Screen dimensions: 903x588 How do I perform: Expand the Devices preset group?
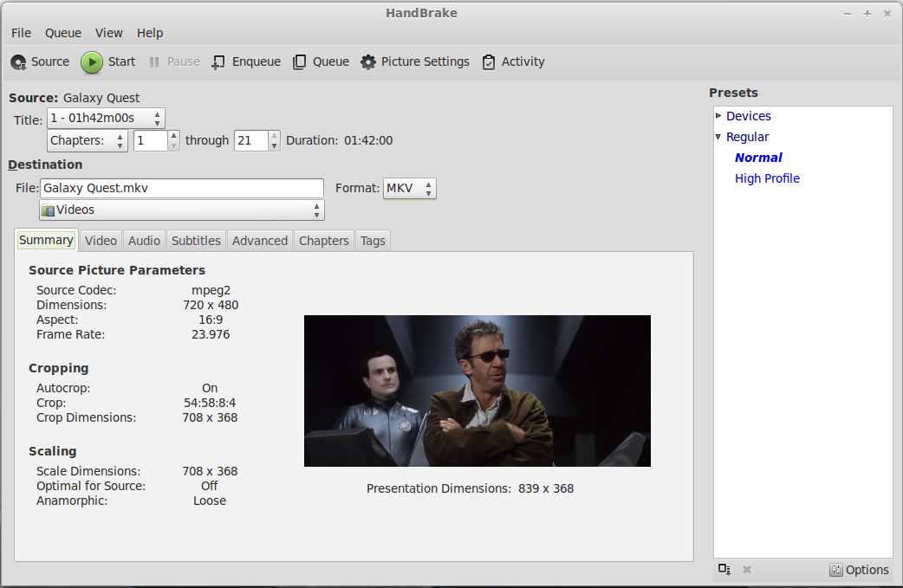coord(718,116)
